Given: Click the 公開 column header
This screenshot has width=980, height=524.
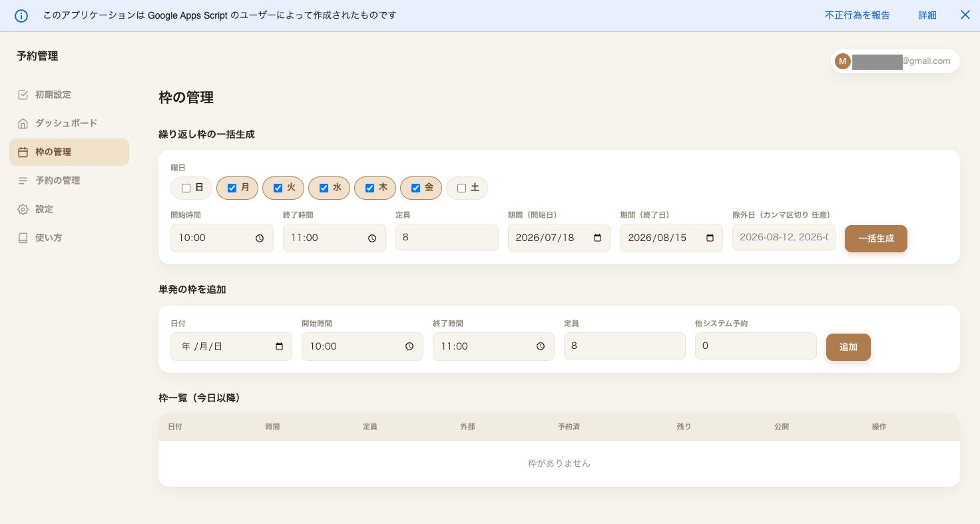Looking at the screenshot, I should click(x=782, y=426).
